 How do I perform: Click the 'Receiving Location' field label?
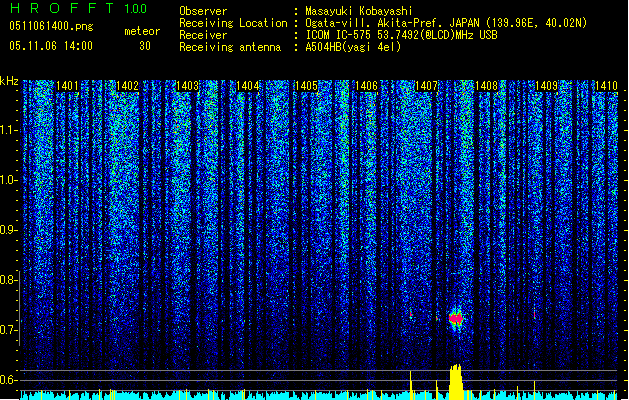click(x=233, y=23)
